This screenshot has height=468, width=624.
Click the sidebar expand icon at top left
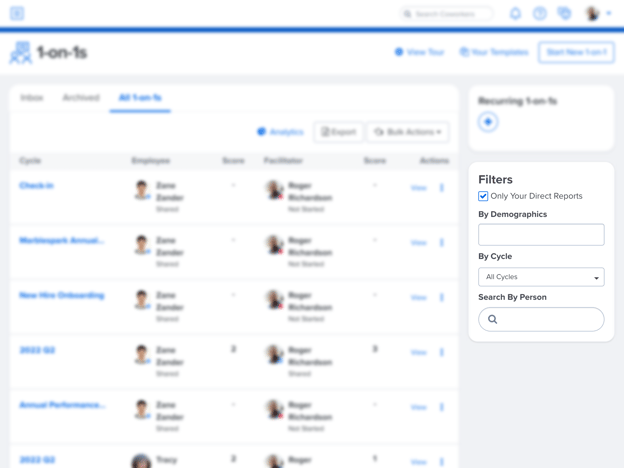(x=17, y=14)
